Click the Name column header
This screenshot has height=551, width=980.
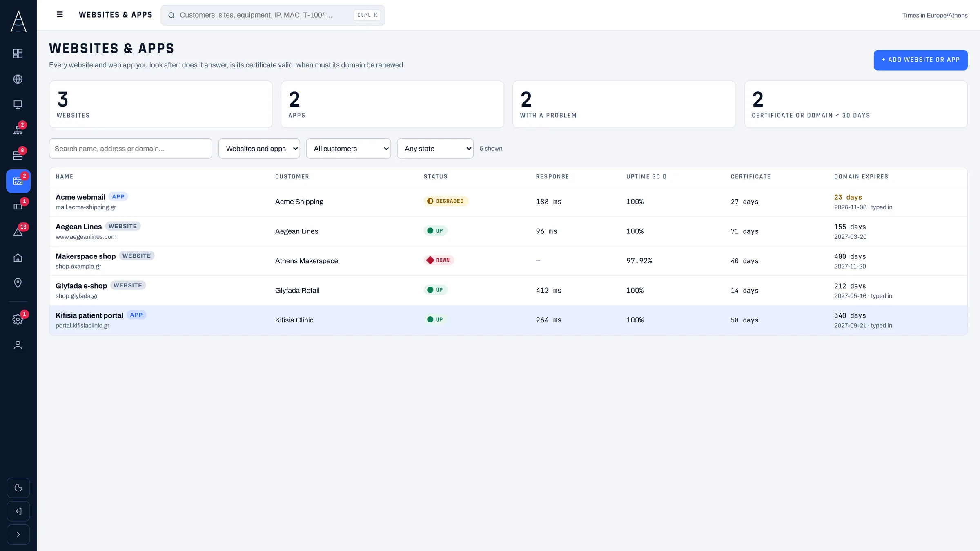65,177
